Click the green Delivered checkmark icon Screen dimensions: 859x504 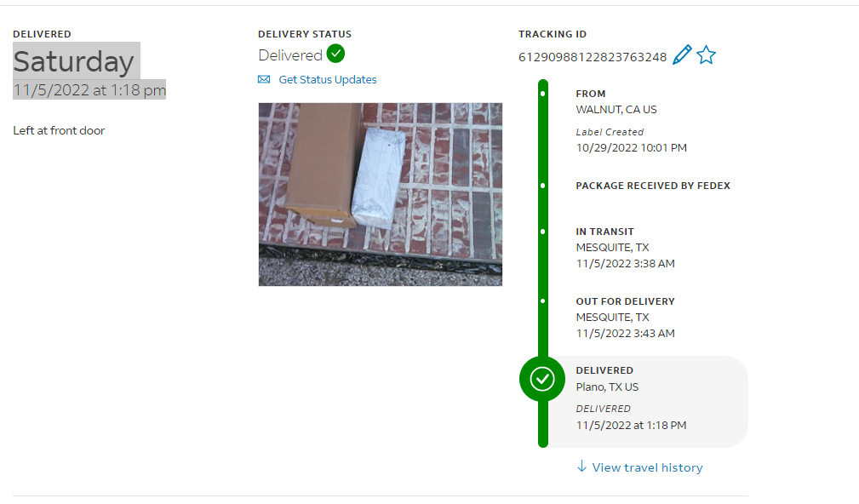point(335,54)
